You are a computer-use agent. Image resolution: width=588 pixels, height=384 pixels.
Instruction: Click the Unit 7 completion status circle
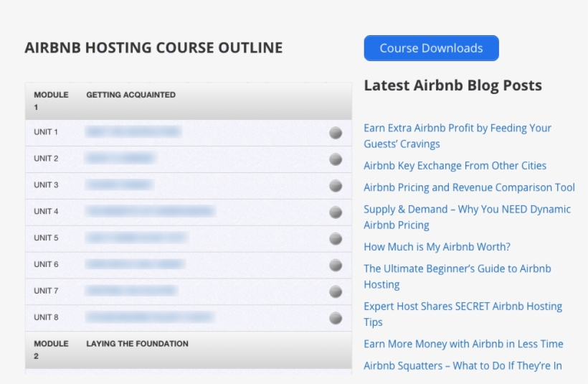[336, 291]
